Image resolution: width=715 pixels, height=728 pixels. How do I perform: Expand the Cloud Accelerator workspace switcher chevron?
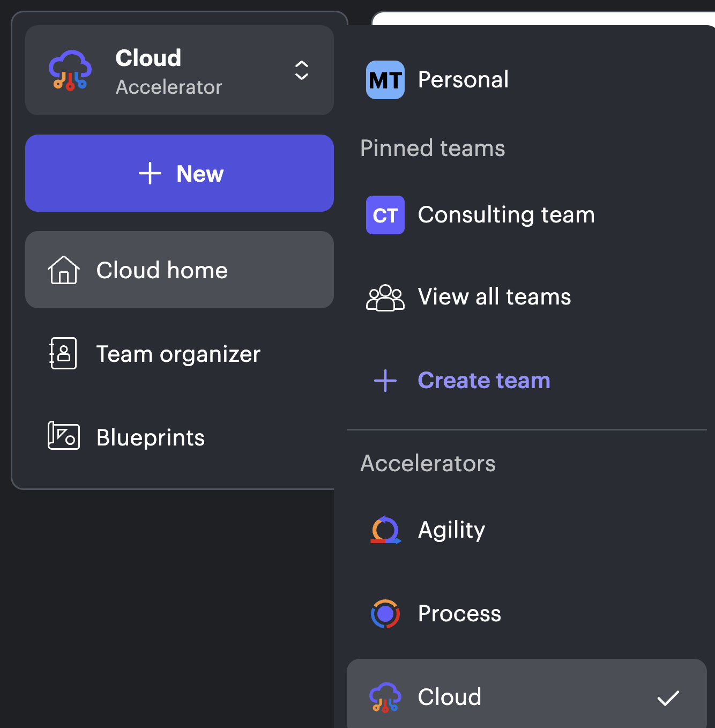click(301, 70)
